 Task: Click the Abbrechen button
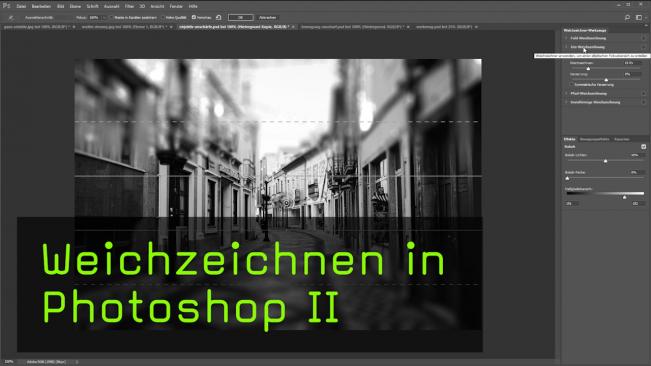pyautogui.click(x=267, y=17)
